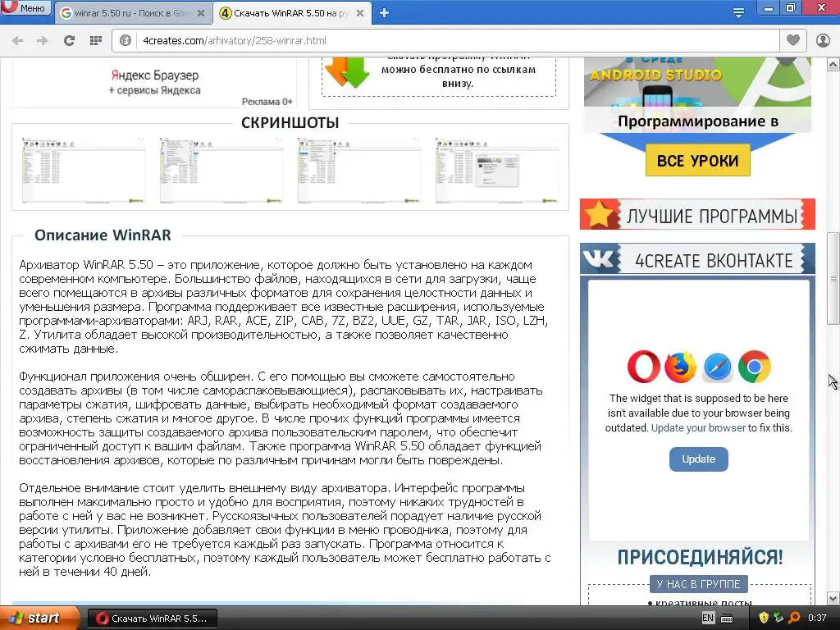Add page to bookmarks with heart icon

tap(793, 40)
